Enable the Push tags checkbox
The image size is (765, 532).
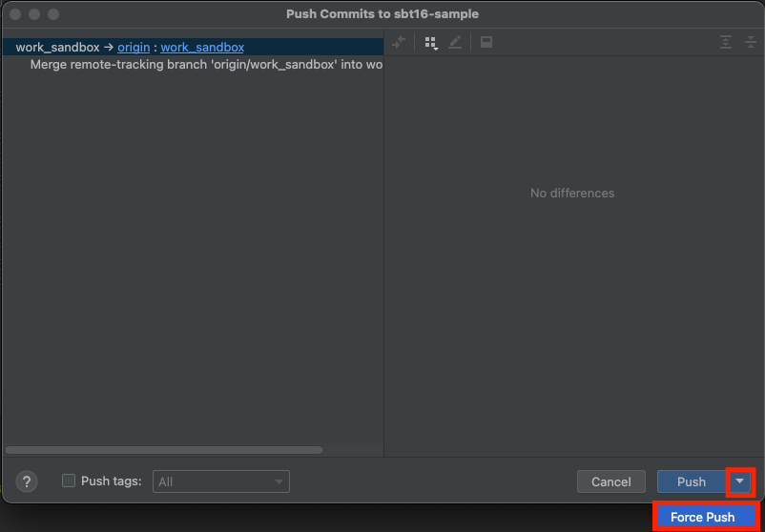point(69,481)
